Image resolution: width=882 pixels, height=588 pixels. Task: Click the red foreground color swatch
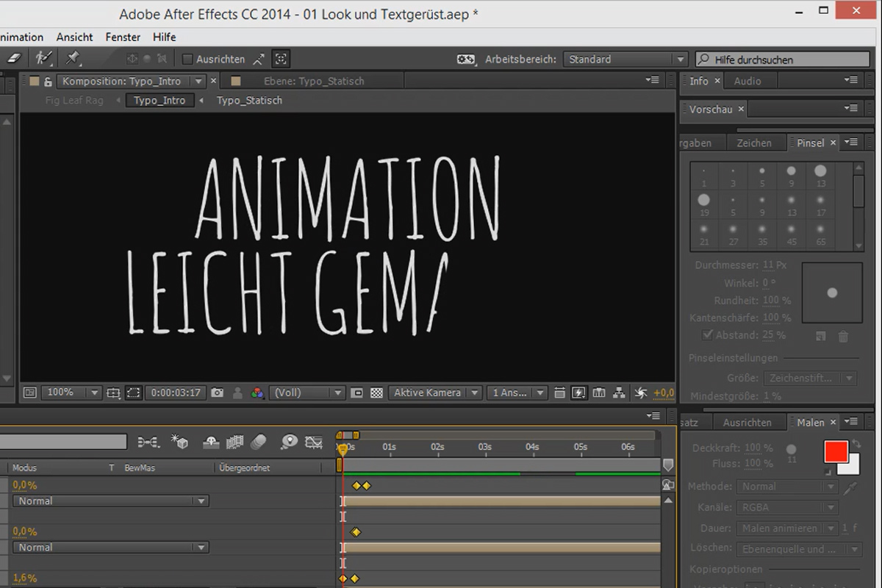836,451
